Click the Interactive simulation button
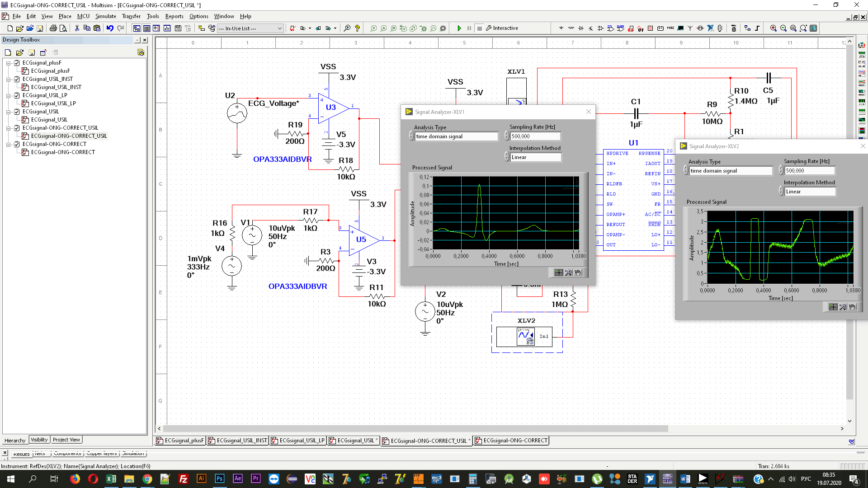Screen dimensions: 868x488 pyautogui.click(x=502, y=28)
